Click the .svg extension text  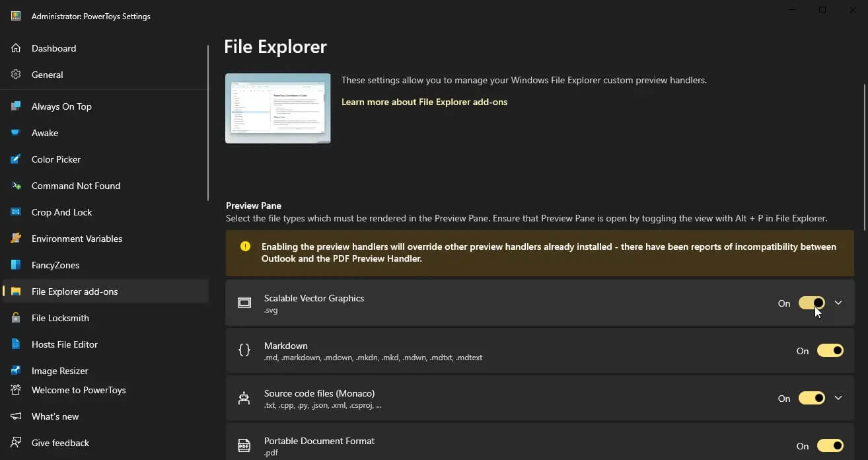point(271,310)
